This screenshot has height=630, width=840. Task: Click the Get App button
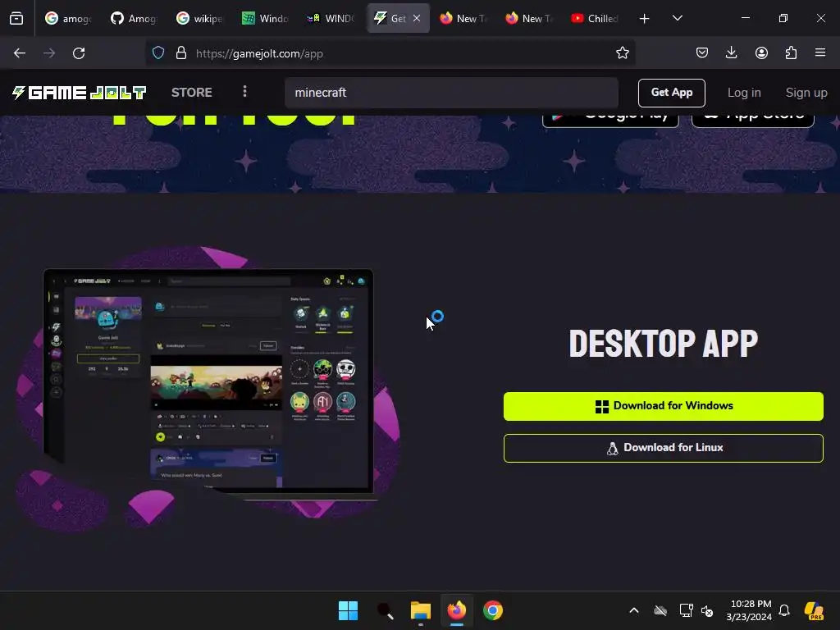671,93
